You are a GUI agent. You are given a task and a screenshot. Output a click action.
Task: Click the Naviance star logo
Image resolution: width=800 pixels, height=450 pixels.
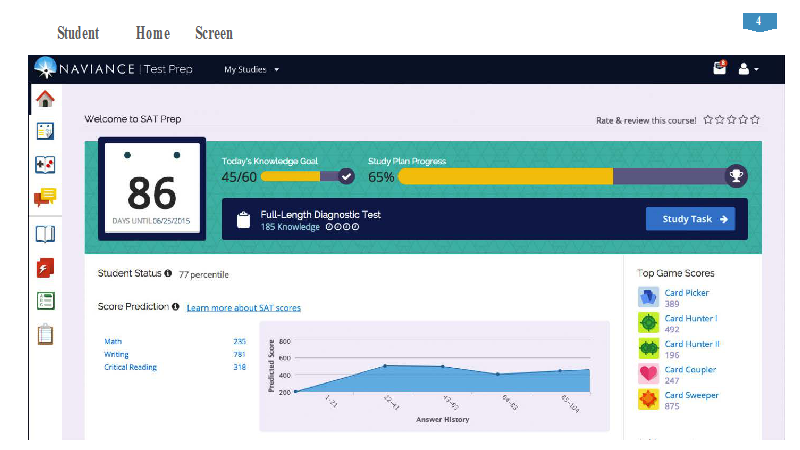[x=45, y=68]
